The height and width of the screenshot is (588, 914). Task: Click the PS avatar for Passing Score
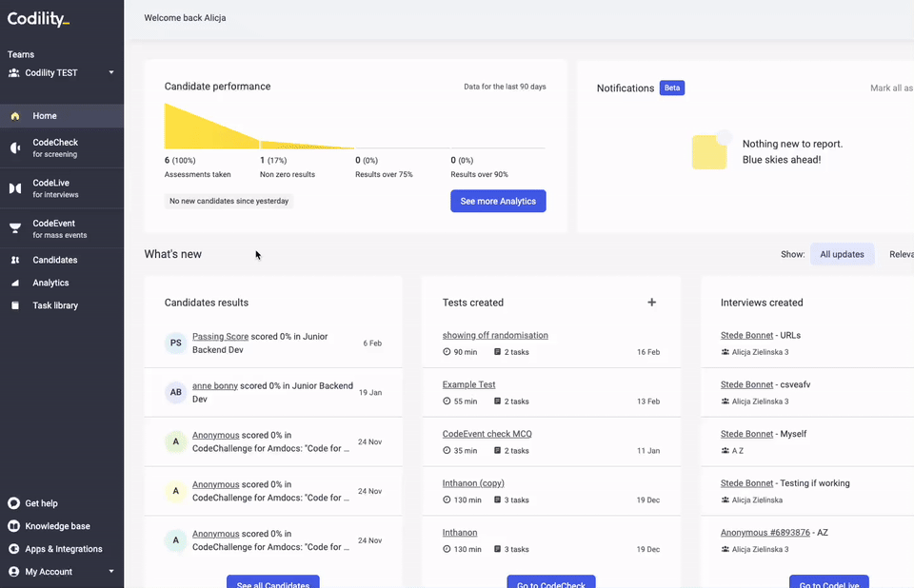tap(175, 343)
